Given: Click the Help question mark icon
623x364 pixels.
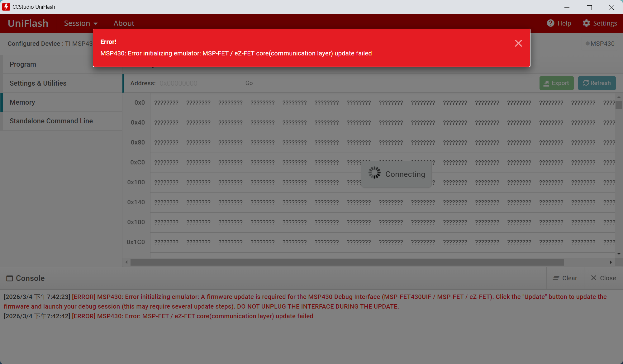Looking at the screenshot, I should click(x=550, y=23).
